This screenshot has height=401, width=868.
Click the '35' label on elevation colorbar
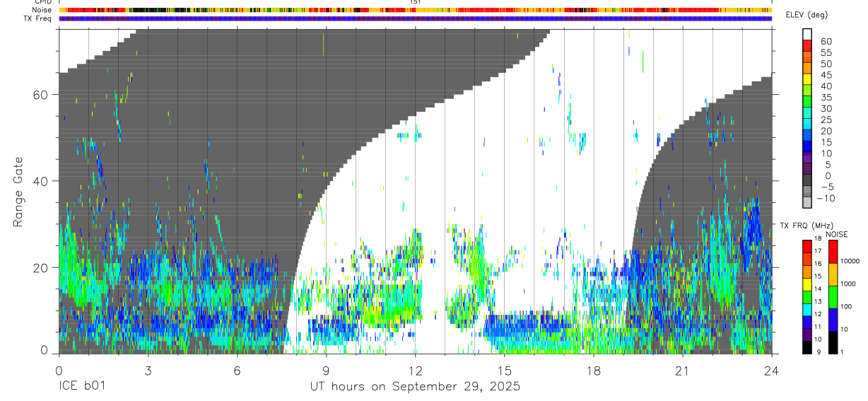pos(826,98)
